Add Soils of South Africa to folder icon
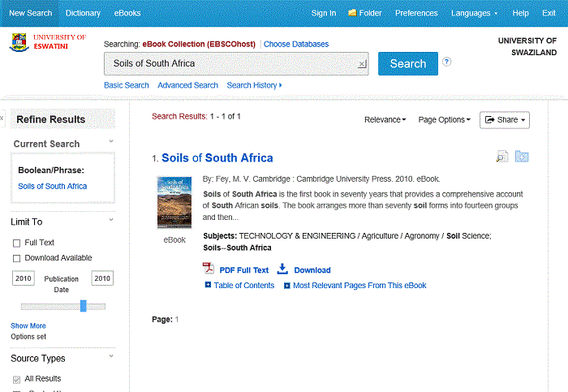 [522, 157]
